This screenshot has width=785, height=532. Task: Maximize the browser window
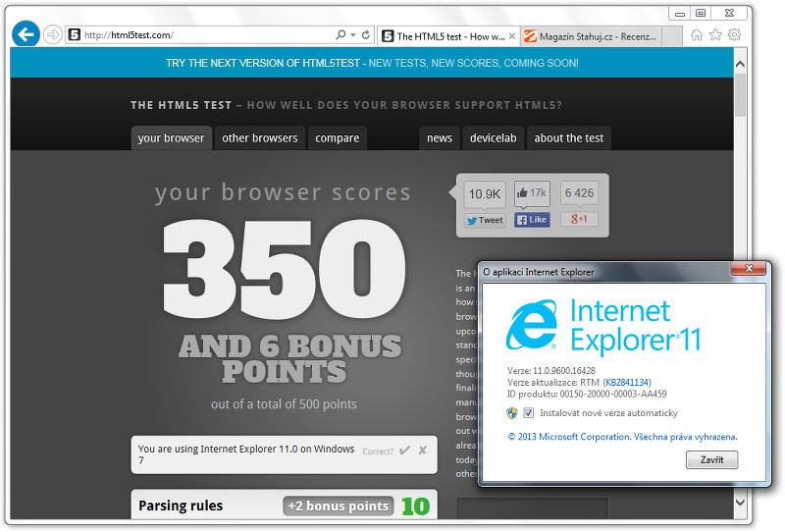point(701,13)
